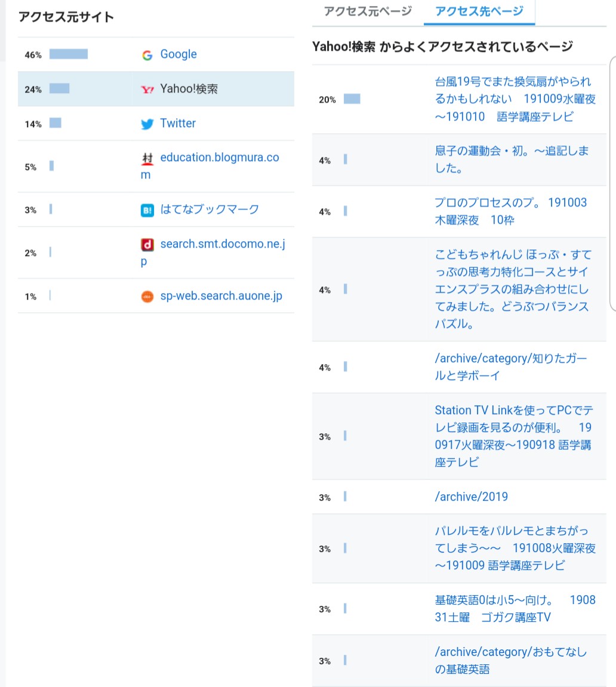This screenshot has width=616, height=687.
Task: Click the docomo "d" search icon
Action: [147, 244]
